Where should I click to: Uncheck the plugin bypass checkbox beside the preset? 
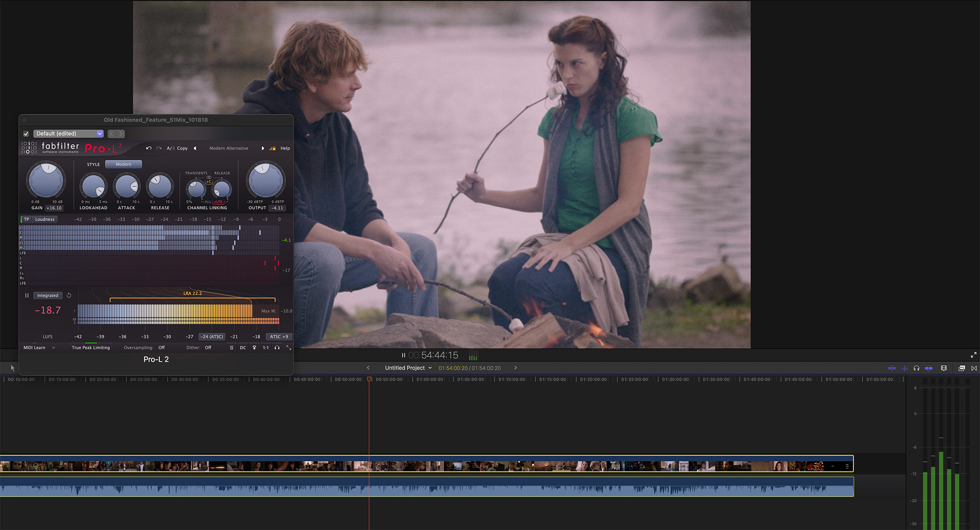click(x=26, y=133)
